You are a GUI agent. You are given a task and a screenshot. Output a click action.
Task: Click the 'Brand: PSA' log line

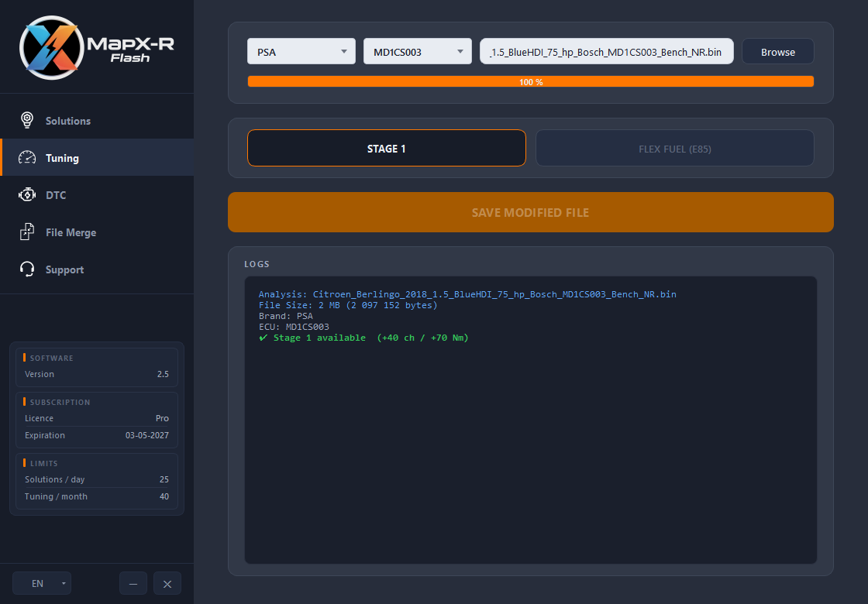[x=286, y=316]
